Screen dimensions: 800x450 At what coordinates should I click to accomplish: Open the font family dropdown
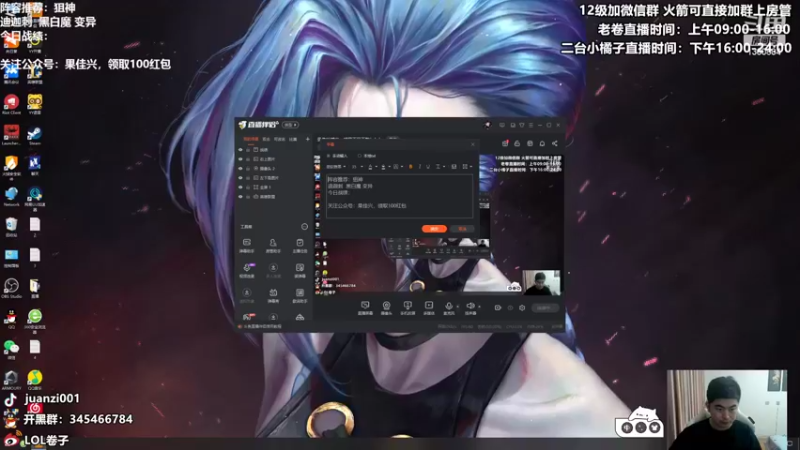336,166
